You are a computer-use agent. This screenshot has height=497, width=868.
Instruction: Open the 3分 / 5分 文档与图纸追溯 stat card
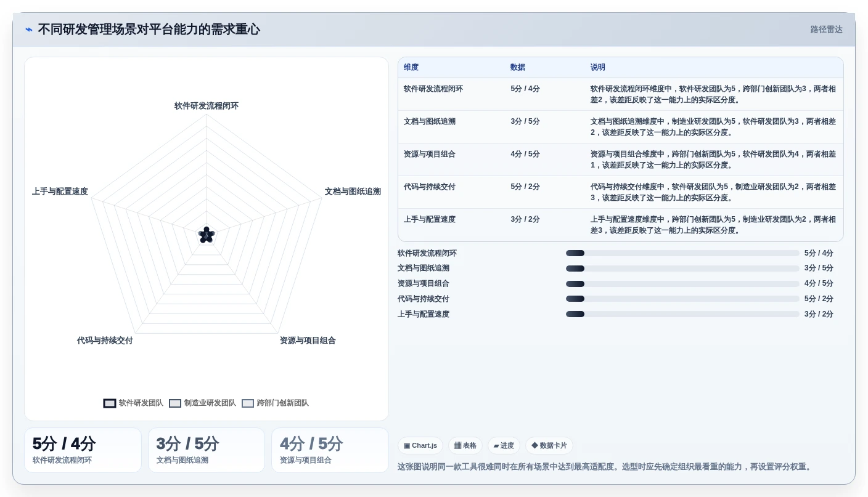coord(207,450)
